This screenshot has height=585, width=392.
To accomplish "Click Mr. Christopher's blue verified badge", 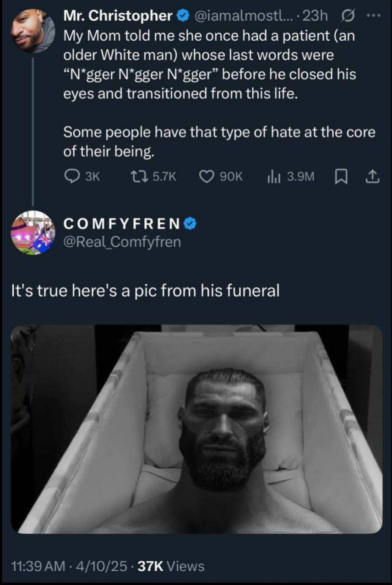I will pos(183,16).
